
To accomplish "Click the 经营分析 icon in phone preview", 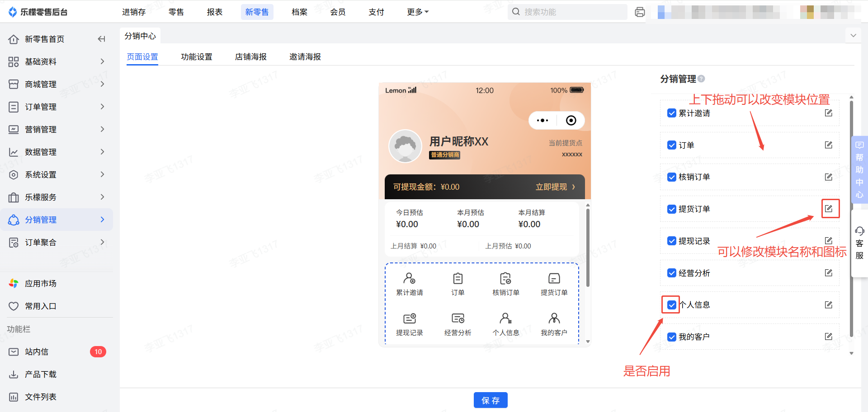I will [458, 318].
